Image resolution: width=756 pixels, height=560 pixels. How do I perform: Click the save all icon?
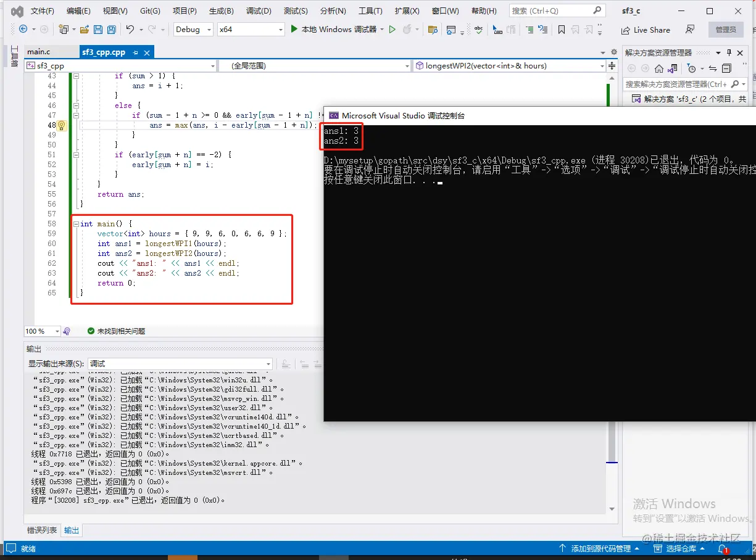[112, 29]
